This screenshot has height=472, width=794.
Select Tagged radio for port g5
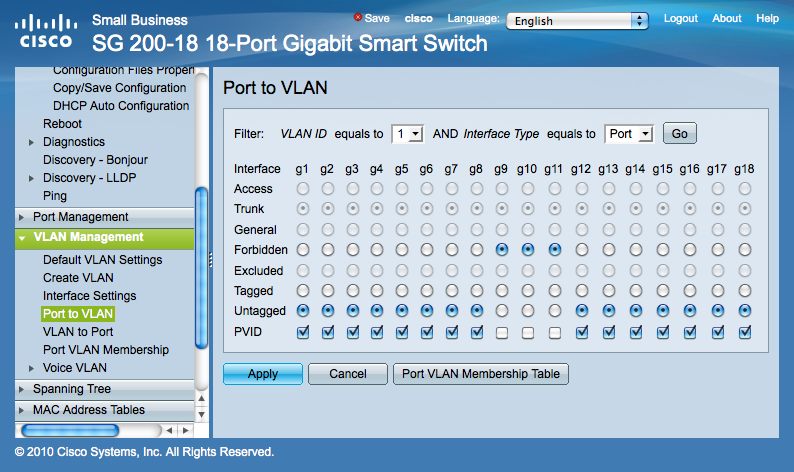pos(402,291)
